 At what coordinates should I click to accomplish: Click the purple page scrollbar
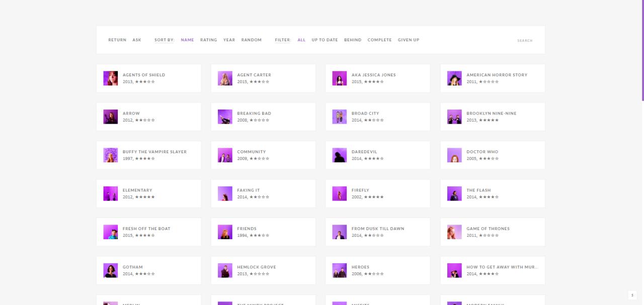[642, 50]
